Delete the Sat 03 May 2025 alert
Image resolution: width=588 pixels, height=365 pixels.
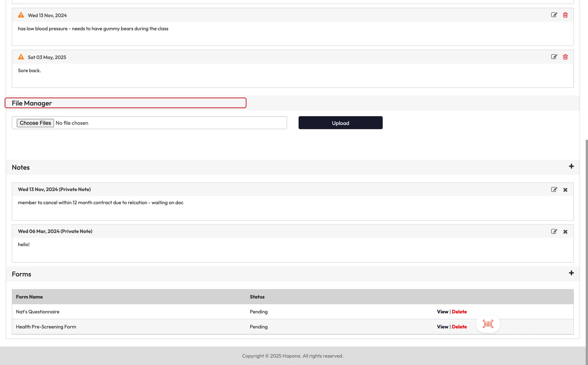565,57
